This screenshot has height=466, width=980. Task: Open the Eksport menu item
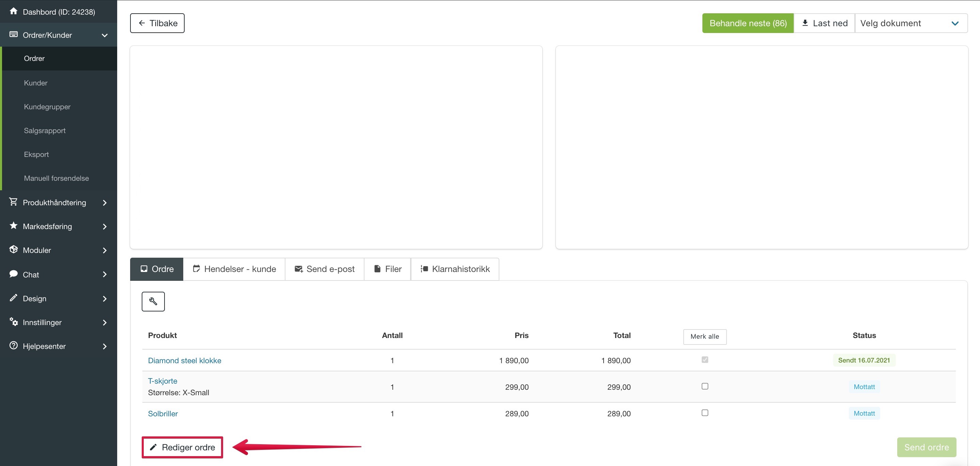[59, 154]
